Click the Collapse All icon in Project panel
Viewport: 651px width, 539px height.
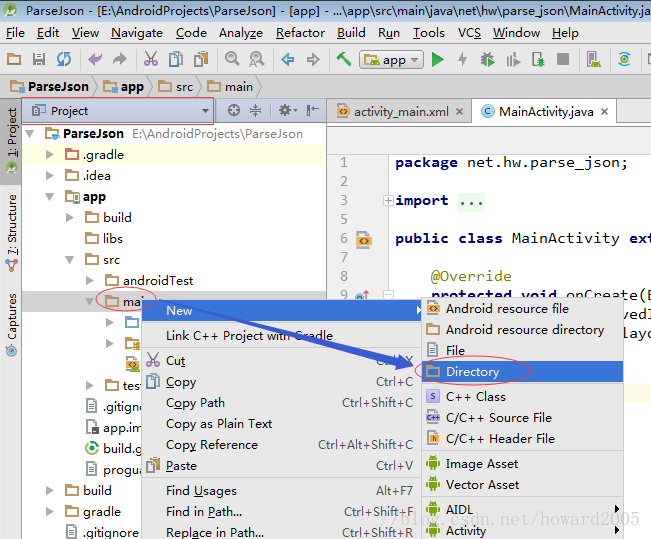coord(255,110)
